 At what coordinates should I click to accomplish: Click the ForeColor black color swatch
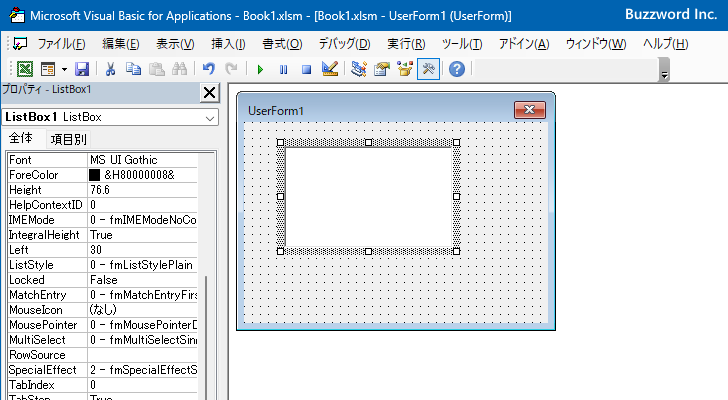point(94,175)
